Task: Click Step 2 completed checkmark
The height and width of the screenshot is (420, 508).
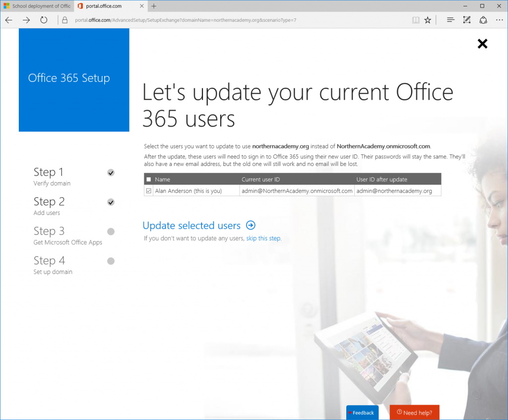Action: click(x=111, y=202)
